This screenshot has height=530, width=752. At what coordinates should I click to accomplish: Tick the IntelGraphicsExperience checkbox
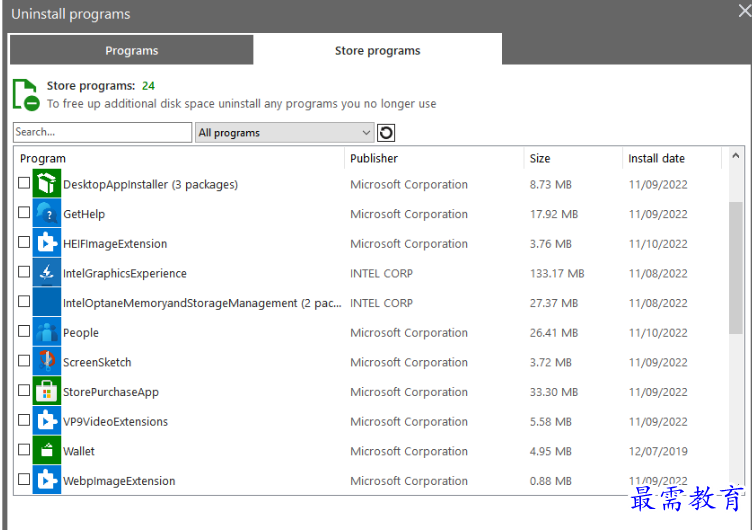[x=24, y=272]
